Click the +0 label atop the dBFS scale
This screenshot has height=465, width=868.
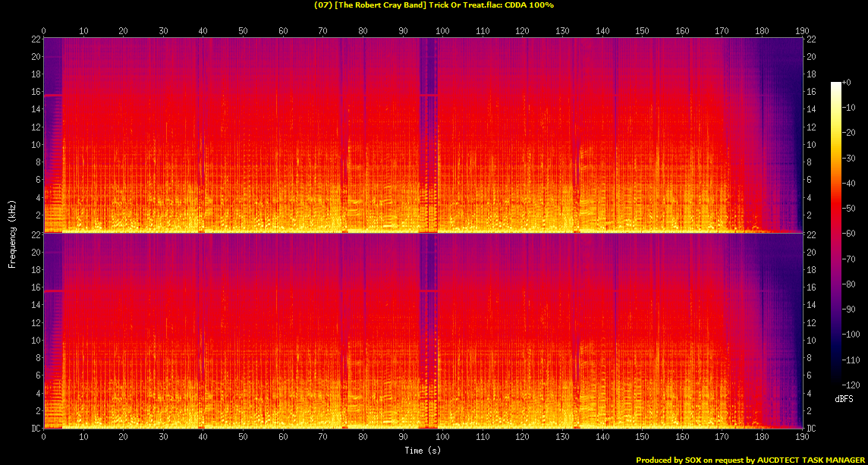(x=848, y=83)
